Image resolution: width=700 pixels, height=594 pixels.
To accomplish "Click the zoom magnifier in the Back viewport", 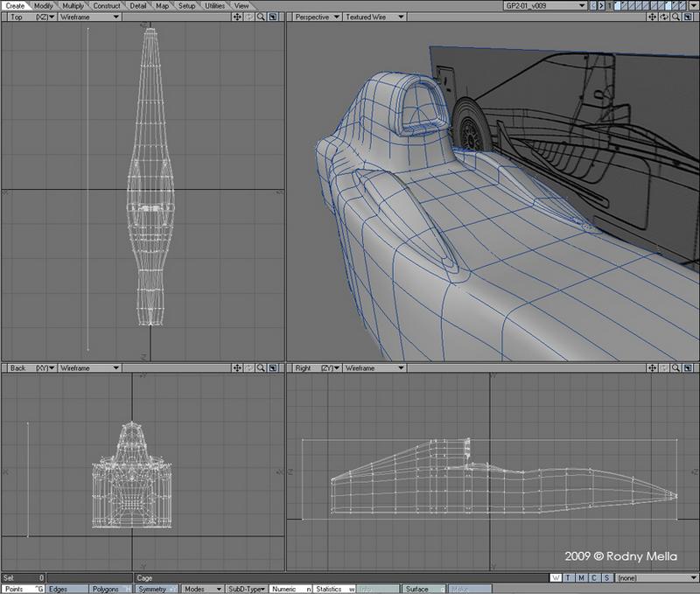I will 261,368.
